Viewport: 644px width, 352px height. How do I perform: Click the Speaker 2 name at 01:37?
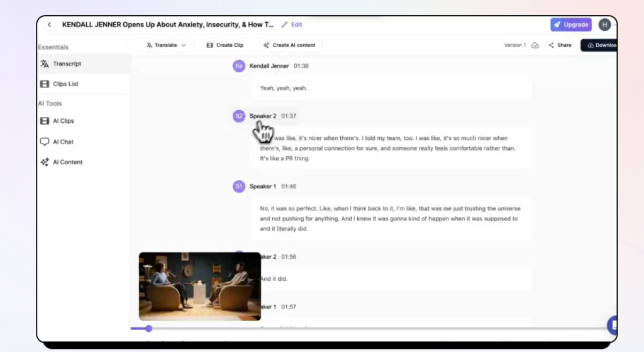(263, 116)
